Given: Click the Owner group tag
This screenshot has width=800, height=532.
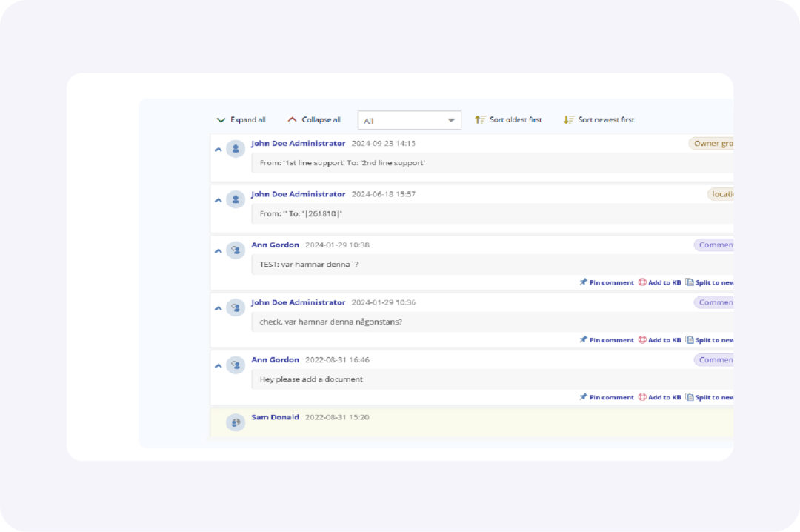Looking at the screenshot, I should pyautogui.click(x=711, y=144).
